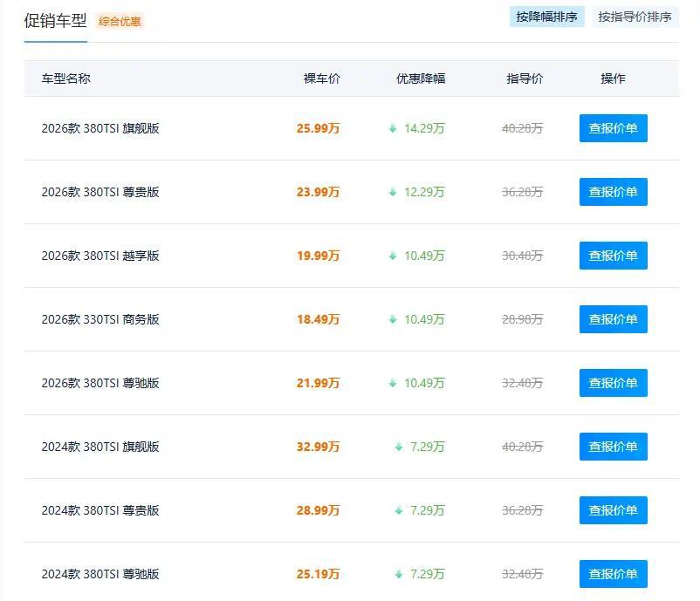Screen dimensions: 700x601
Task: Sort list by 按降幅排序
Action: click(547, 17)
